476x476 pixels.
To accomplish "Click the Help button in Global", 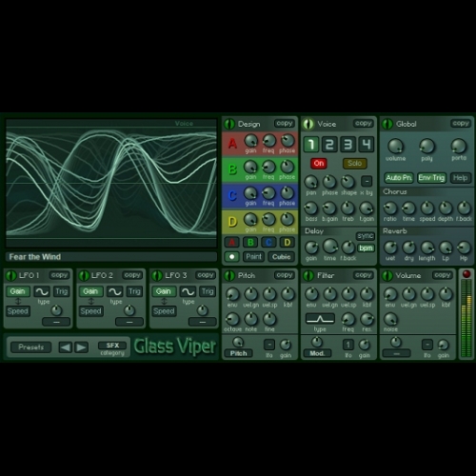I will click(460, 178).
